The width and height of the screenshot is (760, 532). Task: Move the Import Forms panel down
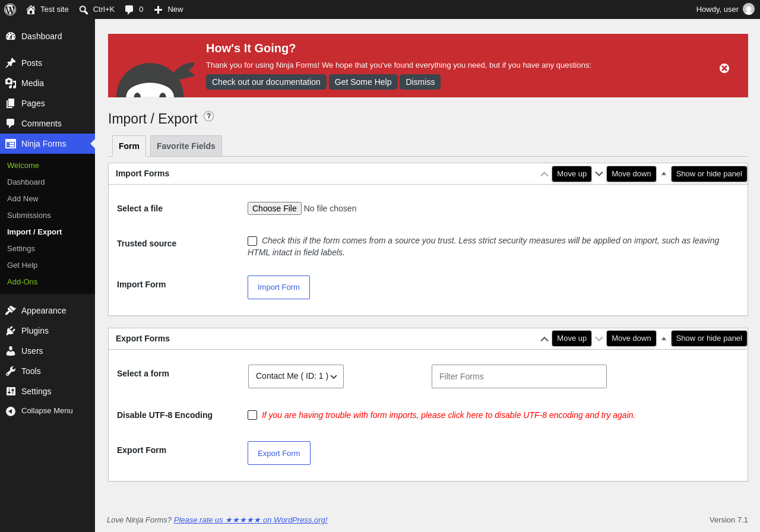tap(599, 174)
